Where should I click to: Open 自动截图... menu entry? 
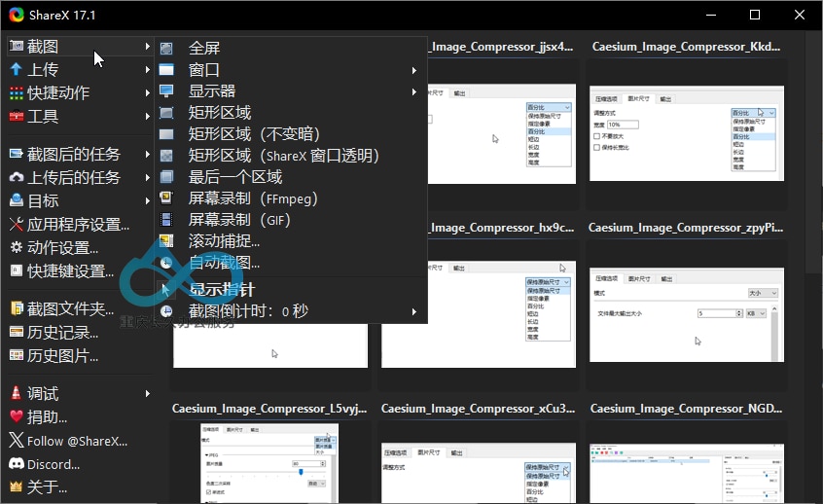pos(291,262)
